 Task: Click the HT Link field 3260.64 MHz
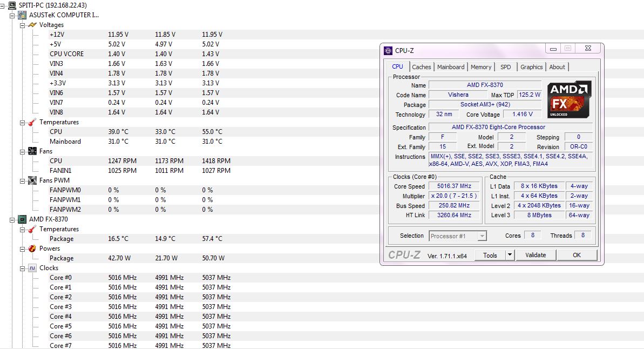[454, 216]
